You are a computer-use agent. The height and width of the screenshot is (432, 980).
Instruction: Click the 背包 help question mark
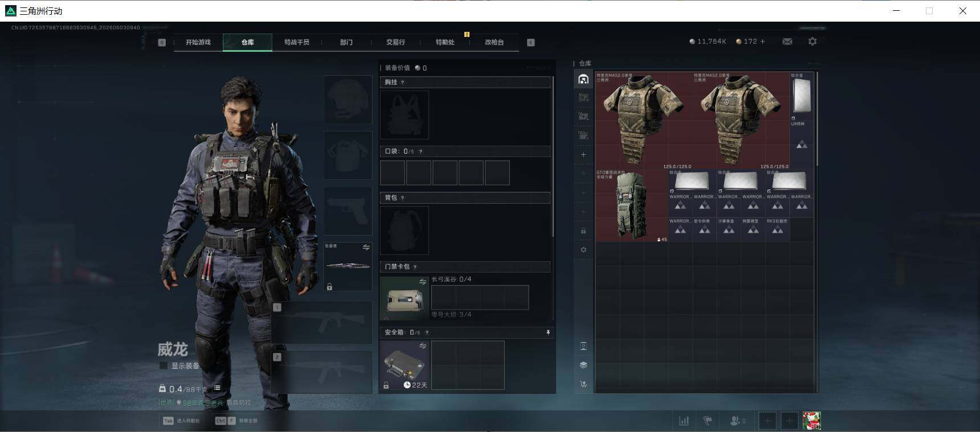click(x=403, y=198)
